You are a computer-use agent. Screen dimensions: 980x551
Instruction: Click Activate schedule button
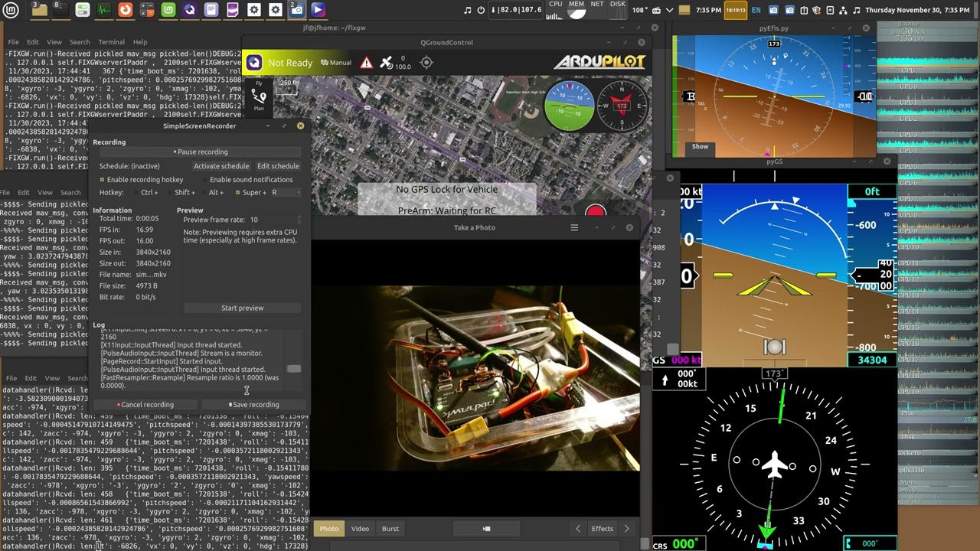[221, 166]
